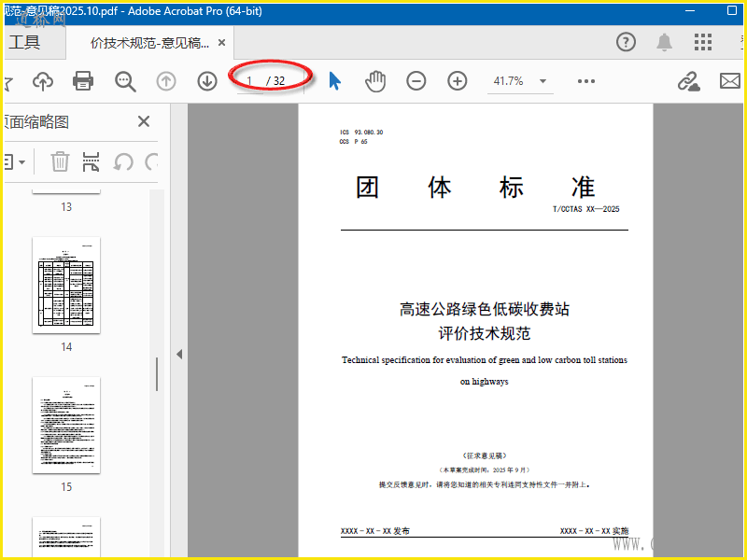Image resolution: width=747 pixels, height=560 pixels.
Task: Go to next page arrow
Action: (207, 81)
